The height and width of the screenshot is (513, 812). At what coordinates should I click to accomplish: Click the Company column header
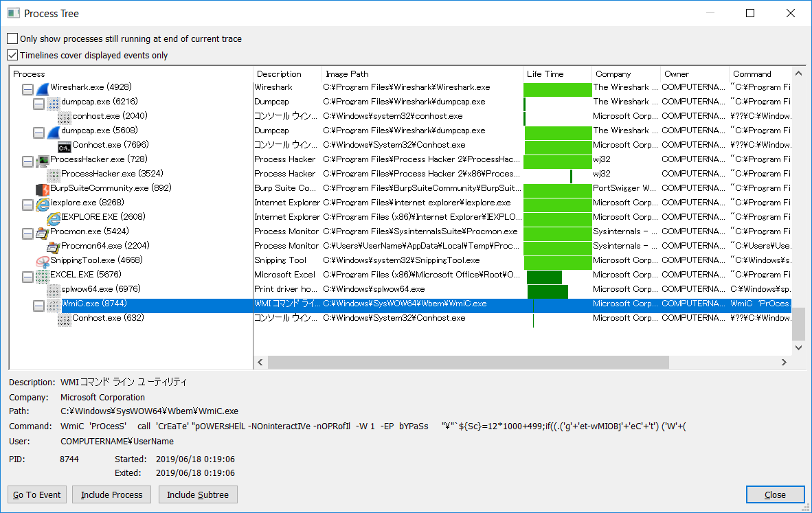(626, 74)
